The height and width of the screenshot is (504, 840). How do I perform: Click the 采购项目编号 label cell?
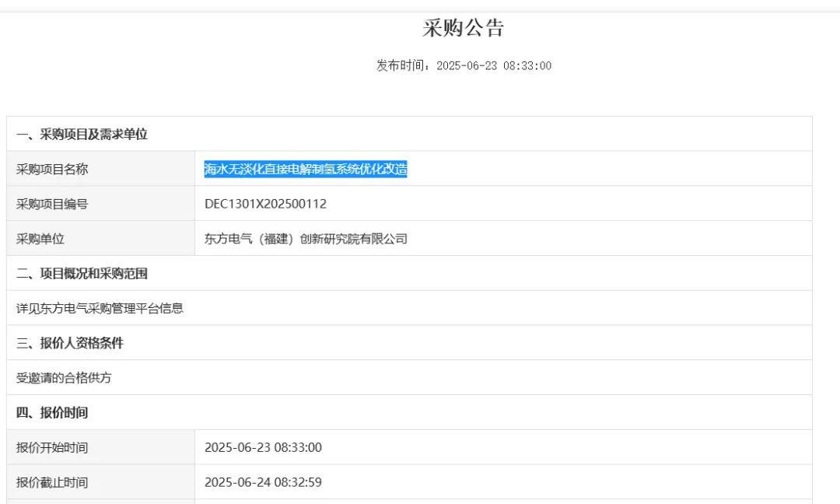pyautogui.click(x=100, y=204)
